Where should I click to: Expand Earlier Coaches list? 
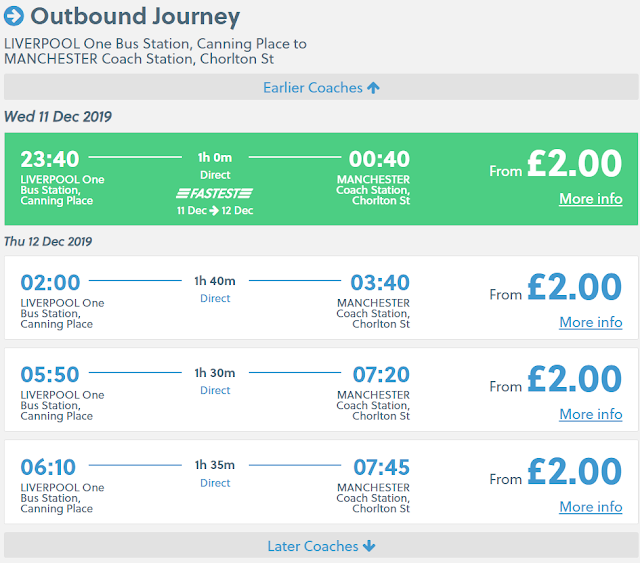(x=321, y=88)
